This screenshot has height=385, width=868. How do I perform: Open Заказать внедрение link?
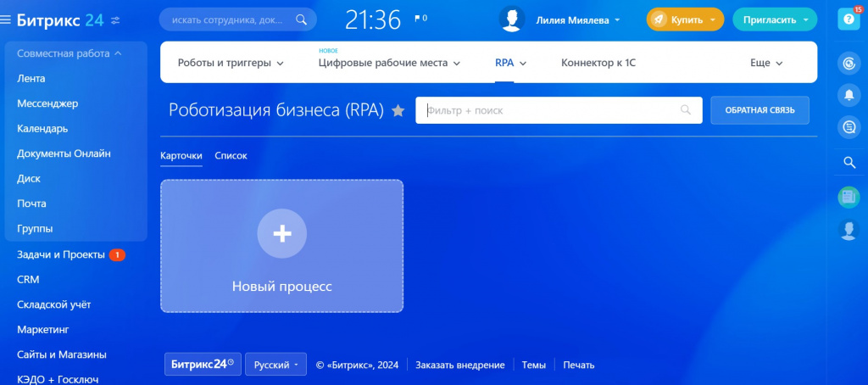[460, 365]
